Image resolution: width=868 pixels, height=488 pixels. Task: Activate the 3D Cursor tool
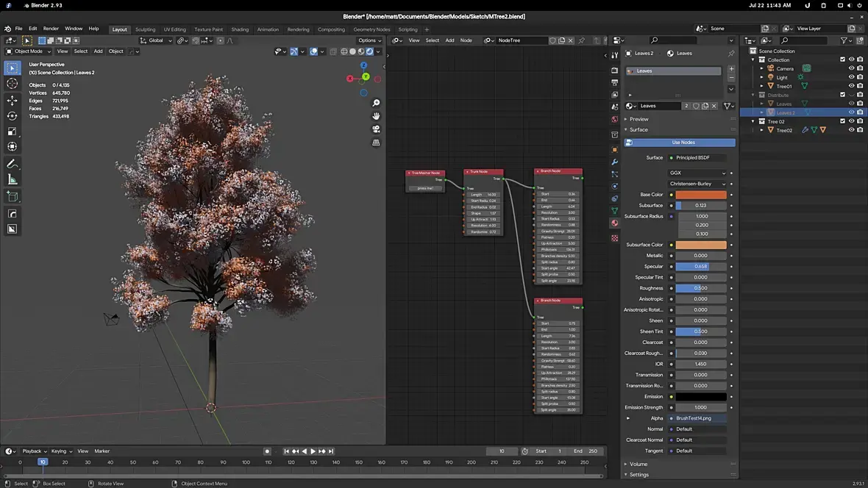(x=12, y=84)
